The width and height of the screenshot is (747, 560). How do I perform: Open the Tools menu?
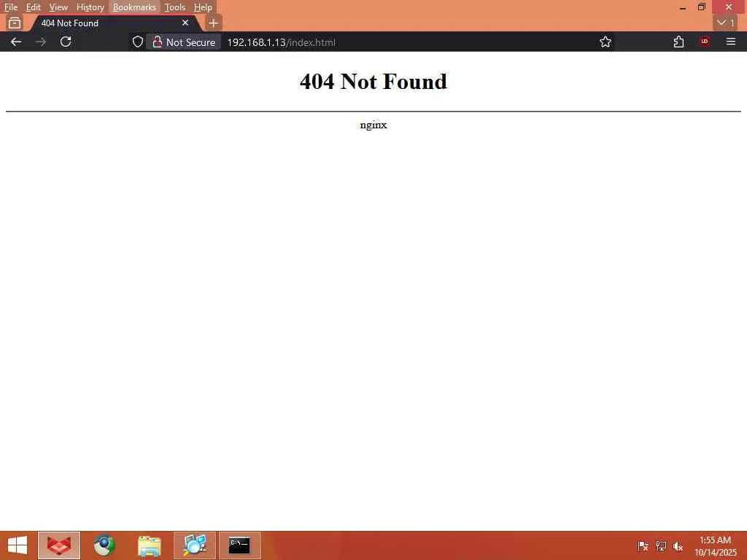click(175, 7)
